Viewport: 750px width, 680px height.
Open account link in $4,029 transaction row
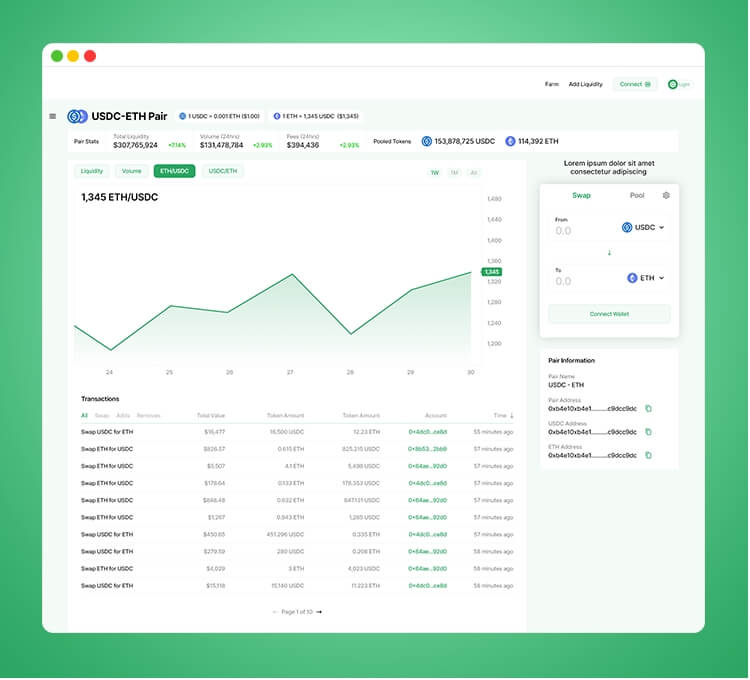pos(428,570)
